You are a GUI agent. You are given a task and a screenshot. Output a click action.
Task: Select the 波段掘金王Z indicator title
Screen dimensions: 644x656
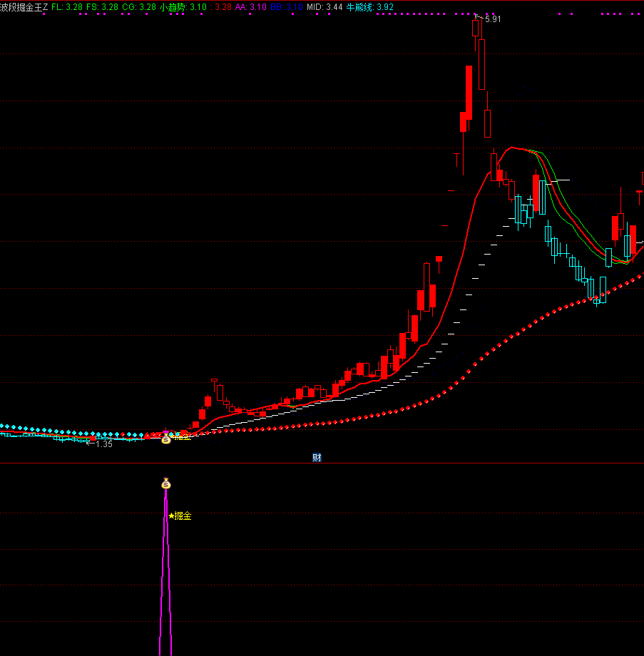[24, 7]
